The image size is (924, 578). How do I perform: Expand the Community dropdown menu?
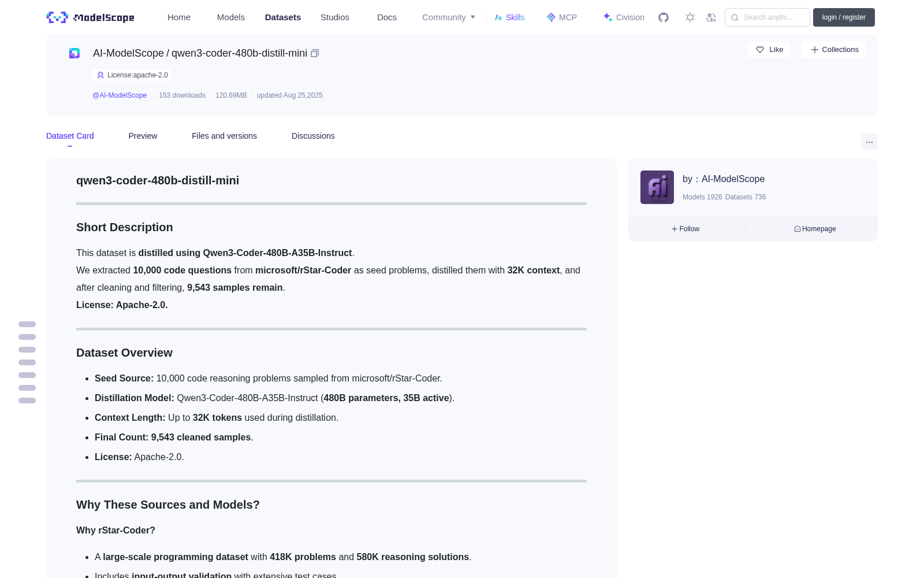[449, 17]
